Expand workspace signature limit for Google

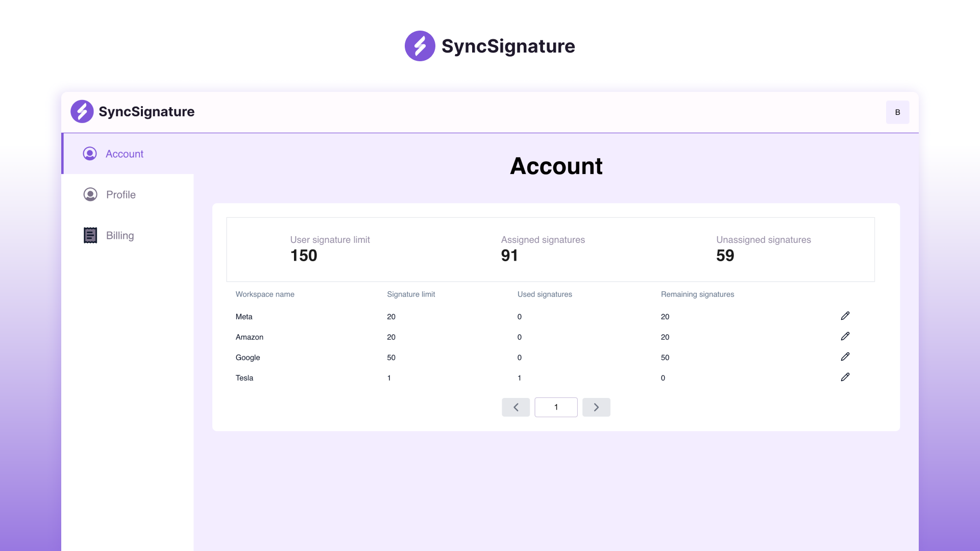845,356
